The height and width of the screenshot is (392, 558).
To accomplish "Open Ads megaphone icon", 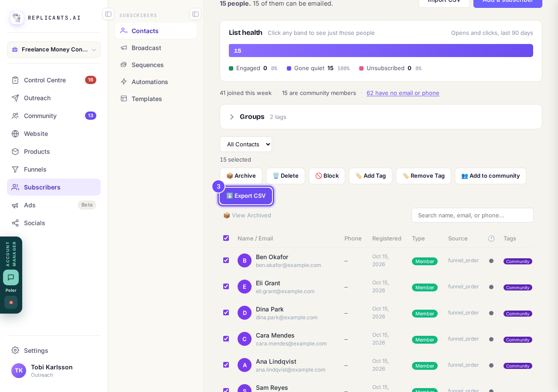I will point(15,205).
